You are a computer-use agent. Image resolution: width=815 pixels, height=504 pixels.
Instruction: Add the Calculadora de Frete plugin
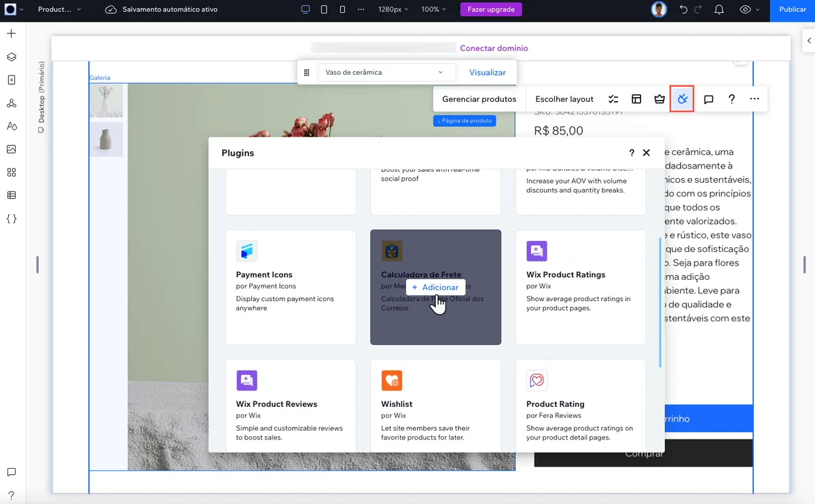(x=435, y=287)
